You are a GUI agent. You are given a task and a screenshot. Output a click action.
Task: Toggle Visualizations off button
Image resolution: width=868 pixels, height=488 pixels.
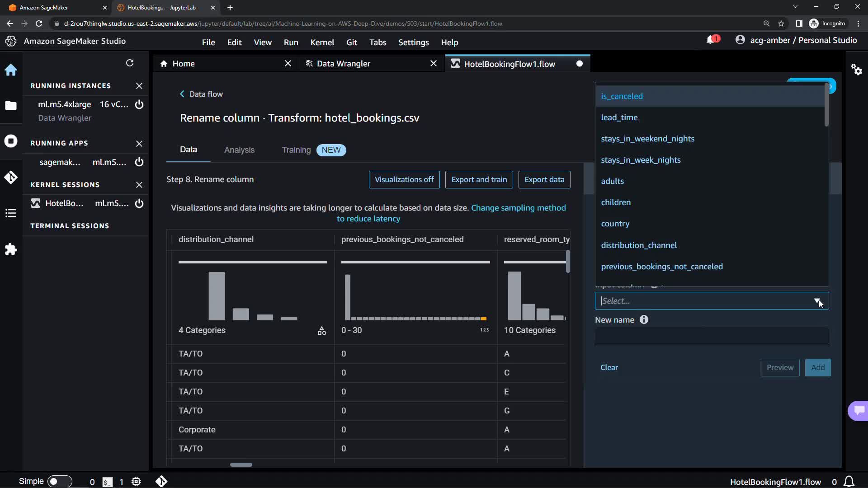(x=404, y=179)
